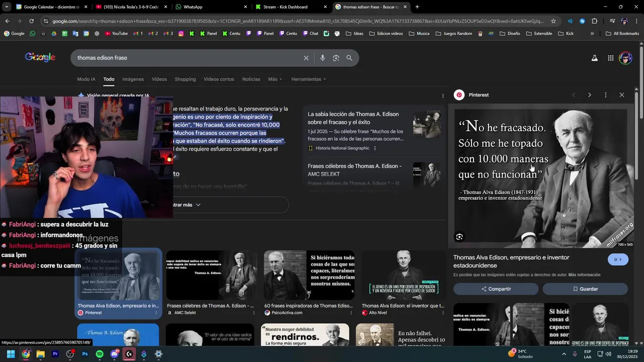Image resolution: width=644 pixels, height=362 pixels.
Task: Go to Google logo homepage
Action: [x=40, y=57]
